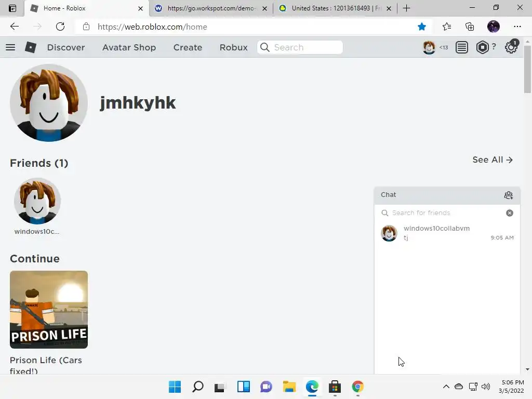Open the Edge tab actions menu icon
Image resolution: width=532 pixels, height=399 pixels.
(12, 8)
